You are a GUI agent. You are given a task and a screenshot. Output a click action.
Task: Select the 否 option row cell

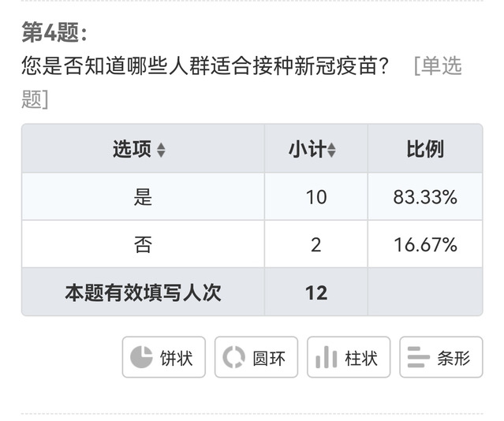coord(143,244)
